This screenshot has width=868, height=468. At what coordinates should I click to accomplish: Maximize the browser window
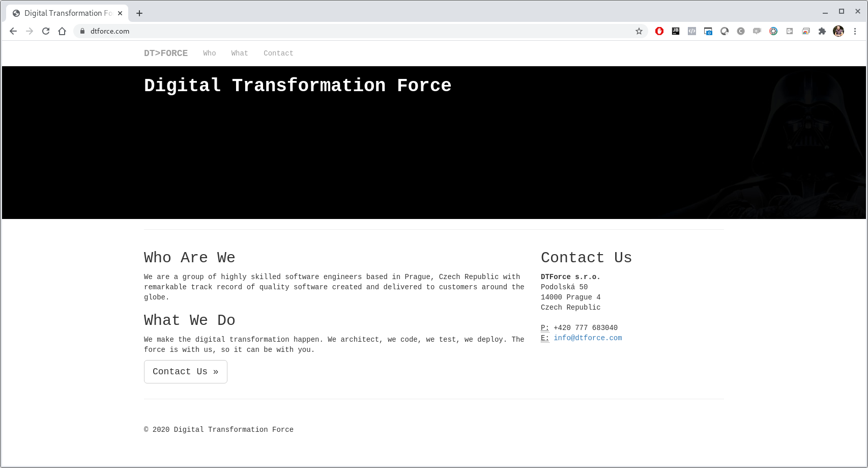(x=842, y=11)
